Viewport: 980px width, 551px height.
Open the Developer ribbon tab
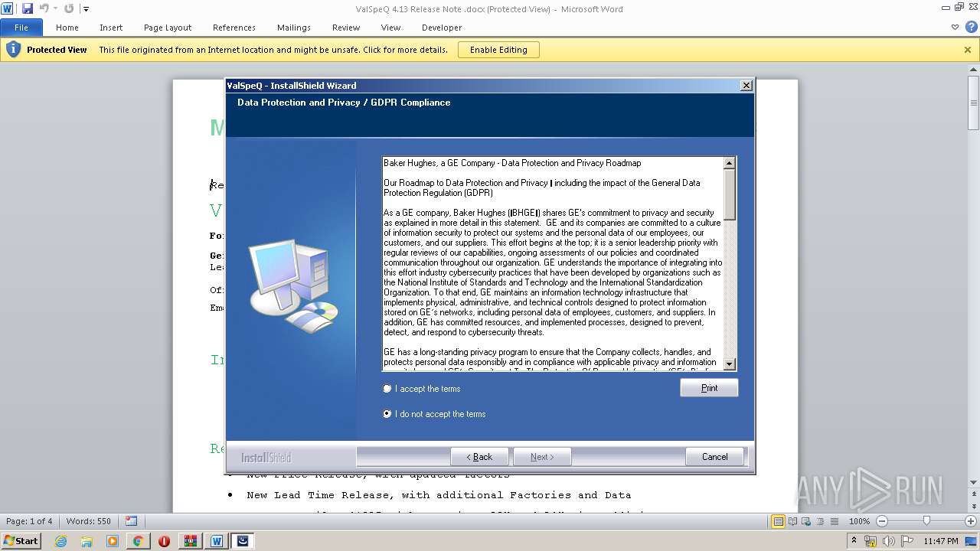[x=442, y=28]
